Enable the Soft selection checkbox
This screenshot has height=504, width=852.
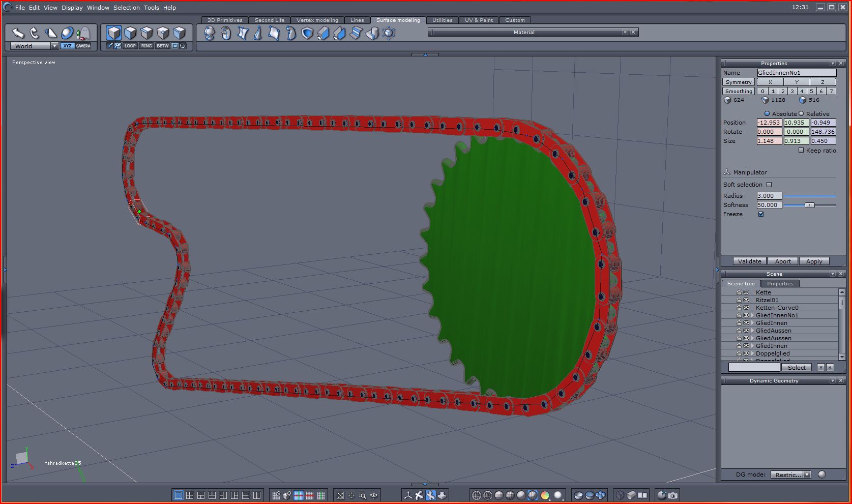(769, 185)
